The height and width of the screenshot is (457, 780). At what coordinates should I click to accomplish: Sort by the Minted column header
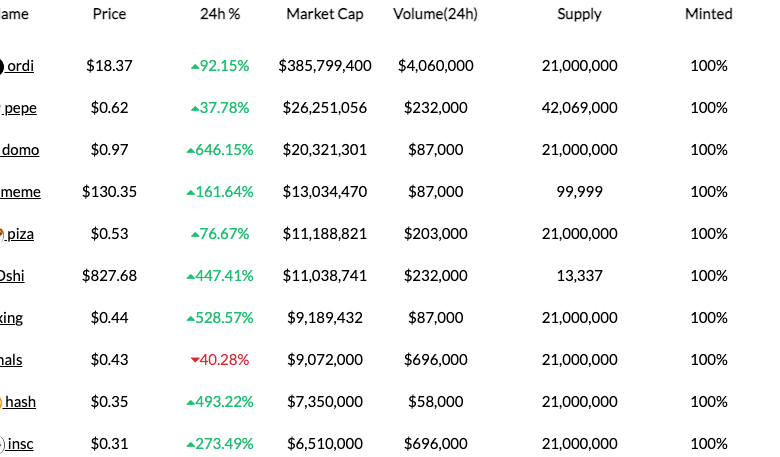tap(708, 14)
